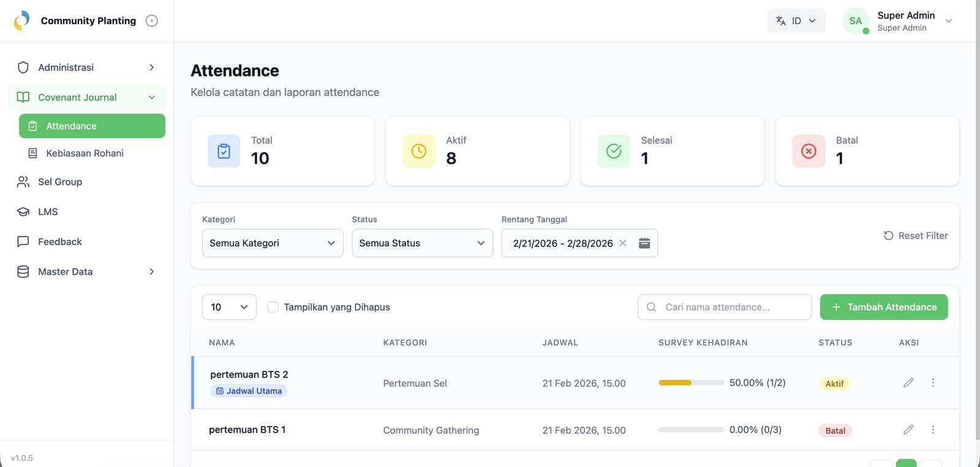This screenshot has height=467, width=980.
Task: Click the pertemuan BTS 2 name
Action: click(x=249, y=374)
